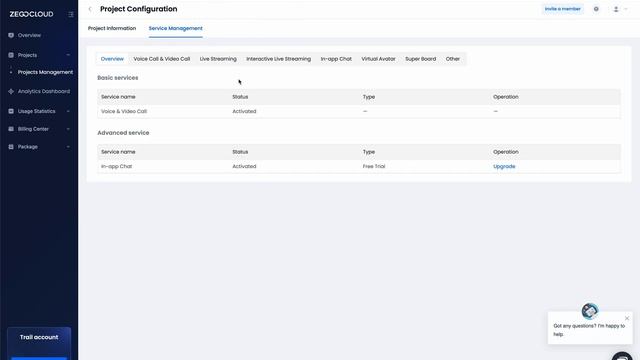Collapse the sidebar menu icon
This screenshot has width=640, height=360.
(71, 14)
